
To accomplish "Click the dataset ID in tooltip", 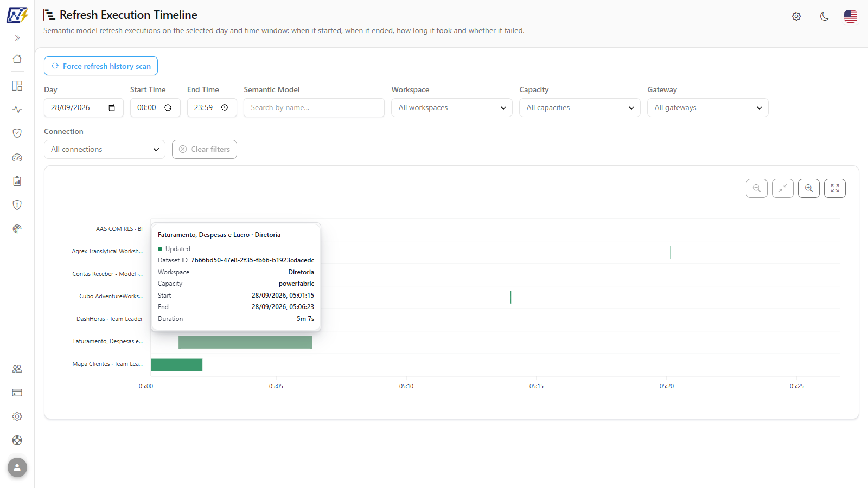I will click(252, 260).
